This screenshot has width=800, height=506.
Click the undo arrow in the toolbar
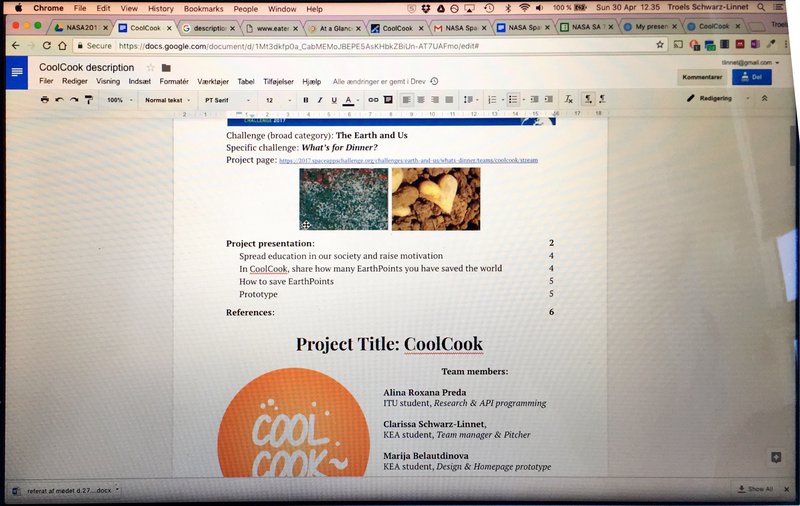tap(59, 100)
